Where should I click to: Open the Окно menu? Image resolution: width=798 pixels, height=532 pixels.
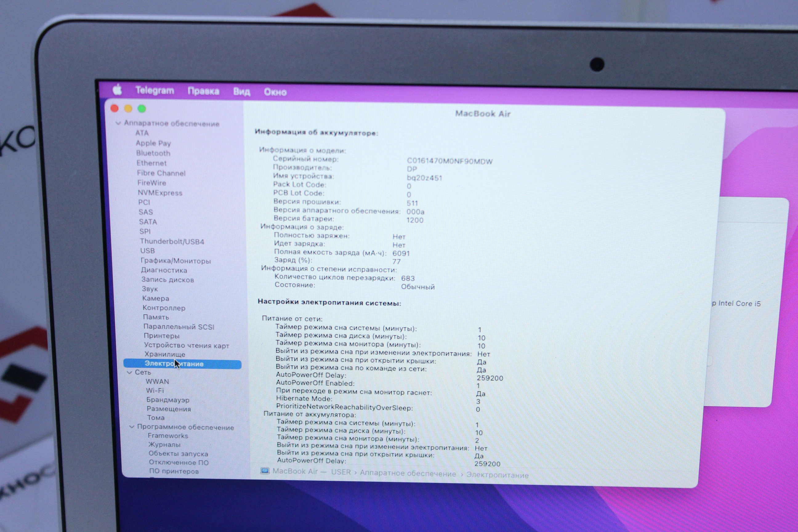tap(275, 92)
